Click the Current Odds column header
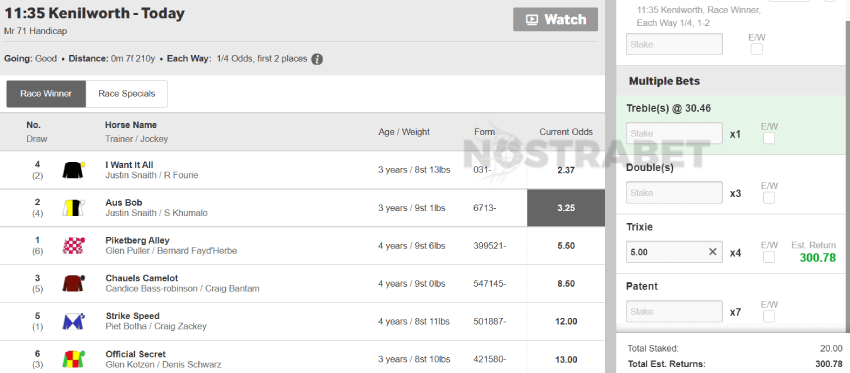Image resolution: width=850 pixels, height=373 pixels. coord(566,132)
